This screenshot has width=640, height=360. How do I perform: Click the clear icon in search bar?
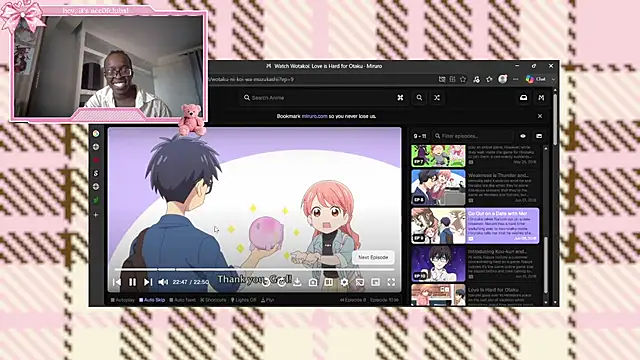[400, 98]
